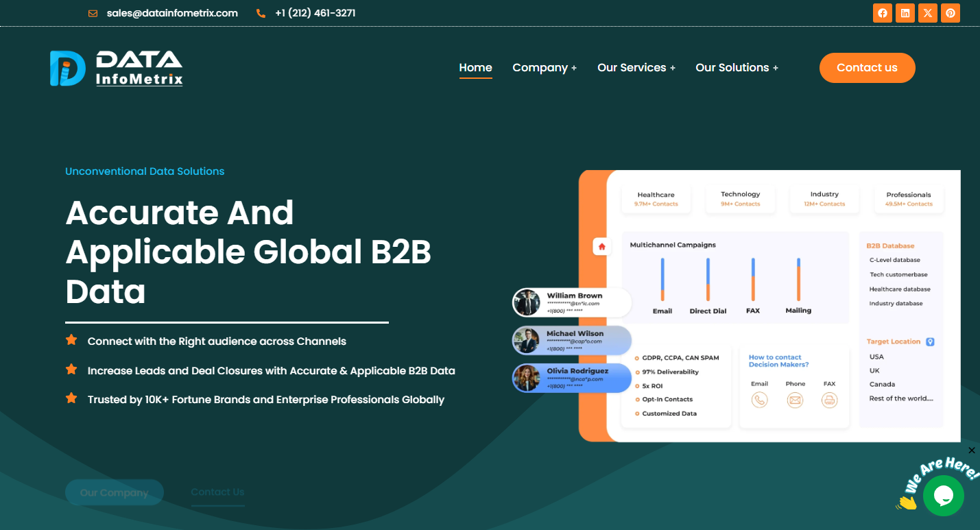
Task: Click the Opt-In Contacts bullet
Action: click(x=664, y=399)
